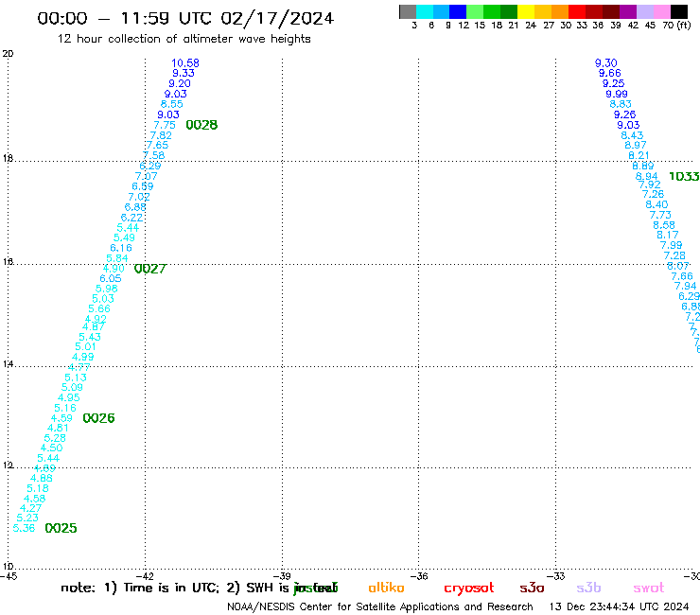The height and width of the screenshot is (615, 700).
Task: Click the value 5.18
Action: 38,488
